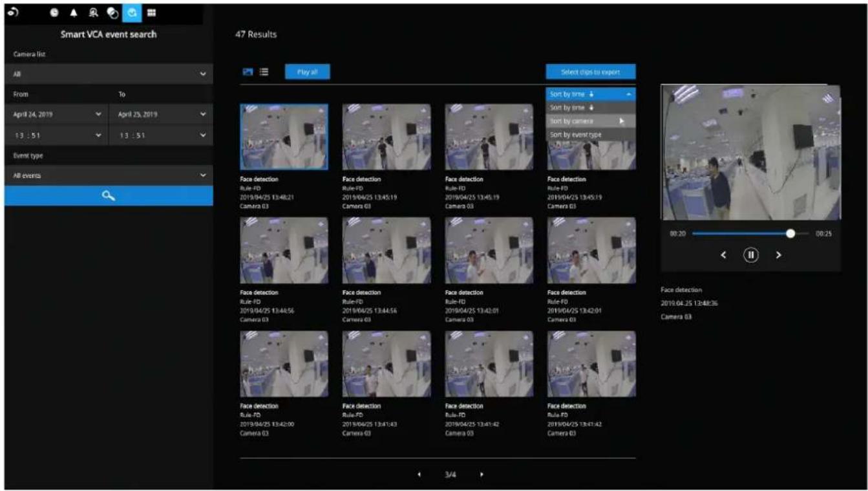Go to previous results page arrow
Screen dimensions: 868x491
(419, 474)
